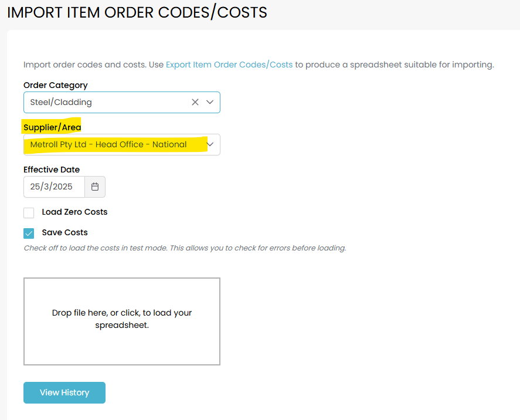Click the spreadsheet file drop zone
Screen dimensions: 520x420
[x=122, y=321]
